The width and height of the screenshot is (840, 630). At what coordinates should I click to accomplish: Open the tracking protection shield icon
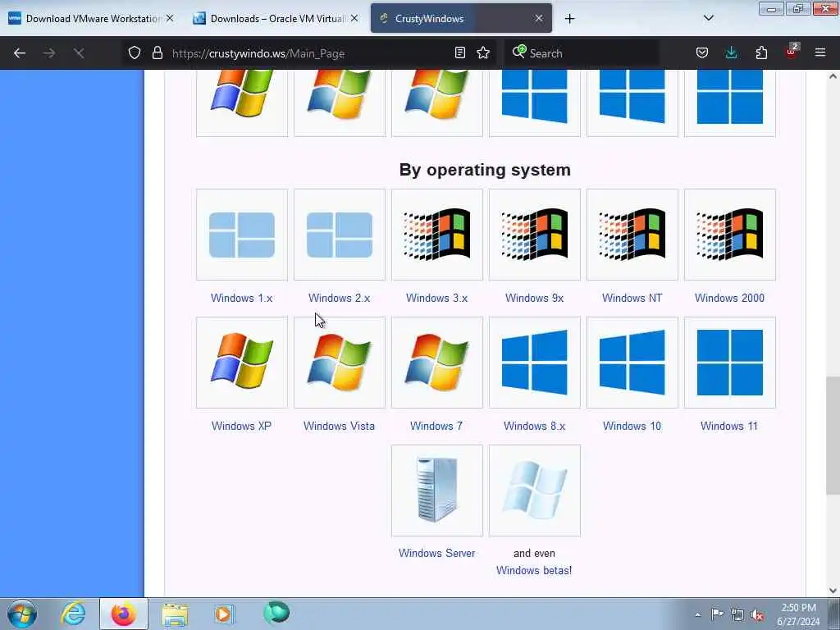tap(135, 52)
